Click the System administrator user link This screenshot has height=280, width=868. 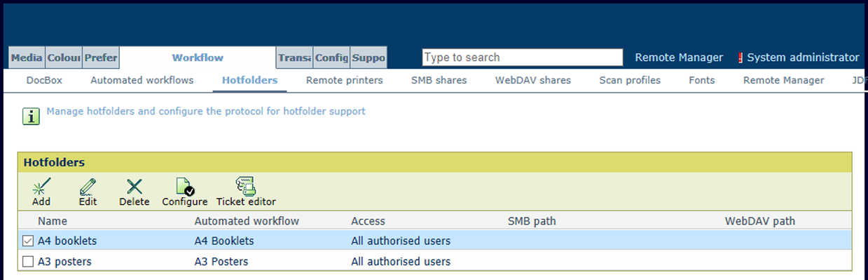pyautogui.click(x=803, y=58)
